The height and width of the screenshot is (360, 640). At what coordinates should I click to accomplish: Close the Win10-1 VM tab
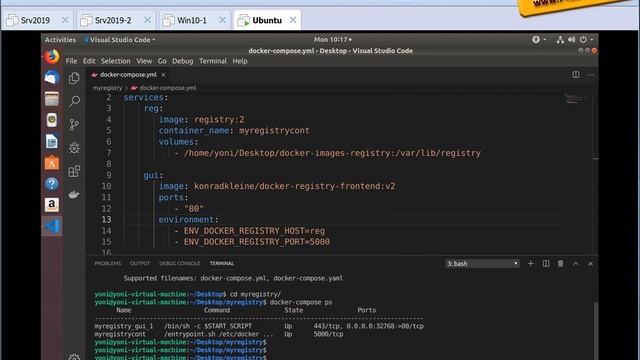222,20
